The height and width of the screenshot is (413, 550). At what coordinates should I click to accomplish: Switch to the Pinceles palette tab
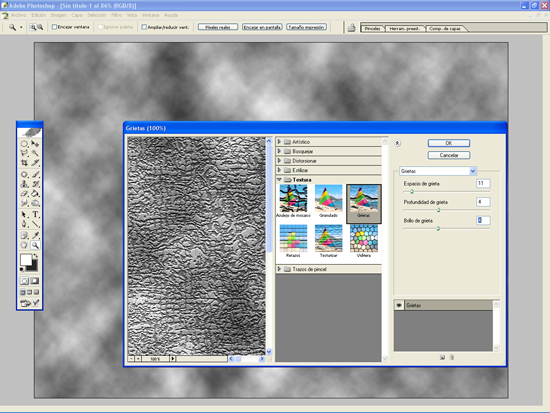pyautogui.click(x=373, y=28)
